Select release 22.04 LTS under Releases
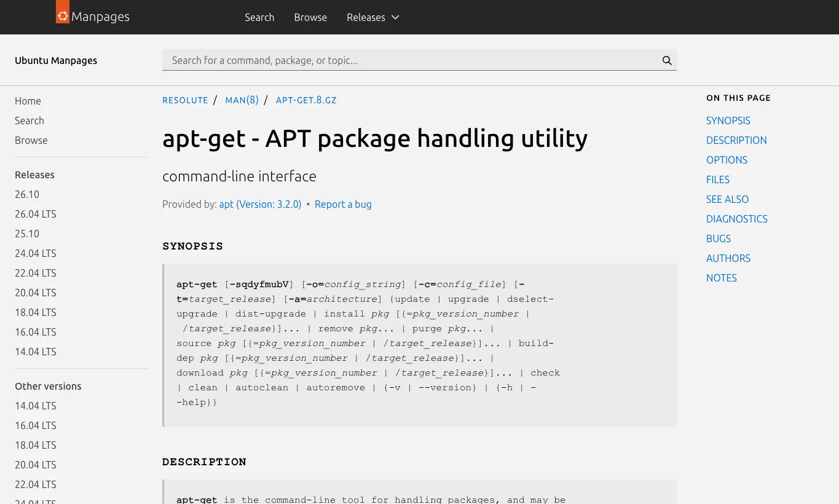 (36, 273)
